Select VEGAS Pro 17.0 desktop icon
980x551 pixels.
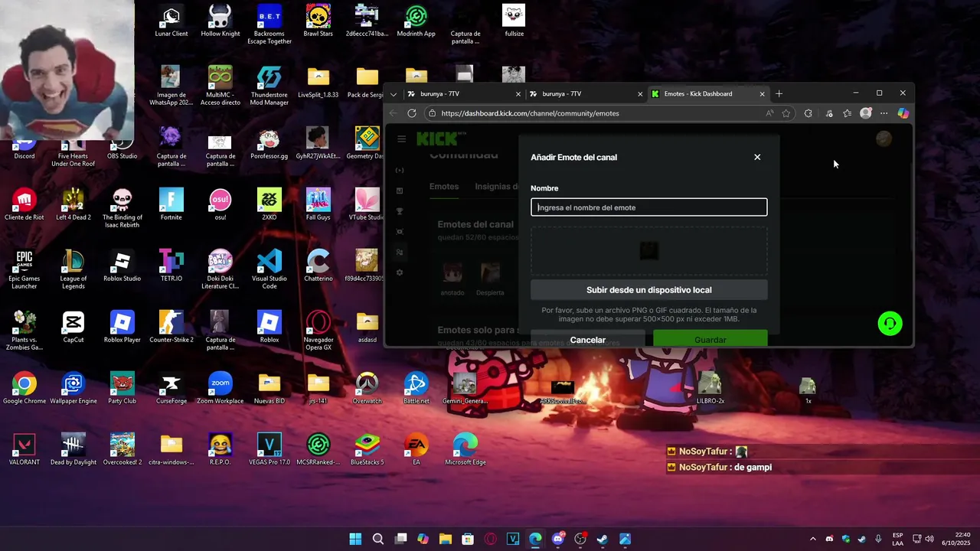coord(269,450)
